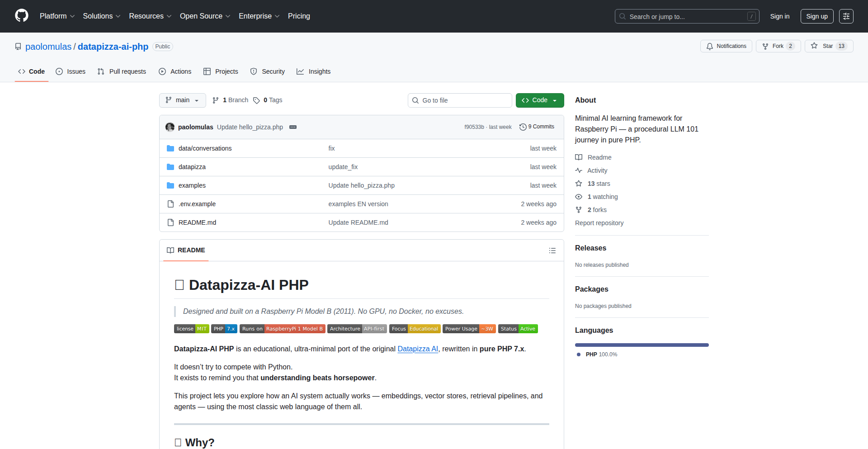Open the commit kebab menu on paolomulas row
The height and width of the screenshot is (449, 868).
[x=293, y=127]
